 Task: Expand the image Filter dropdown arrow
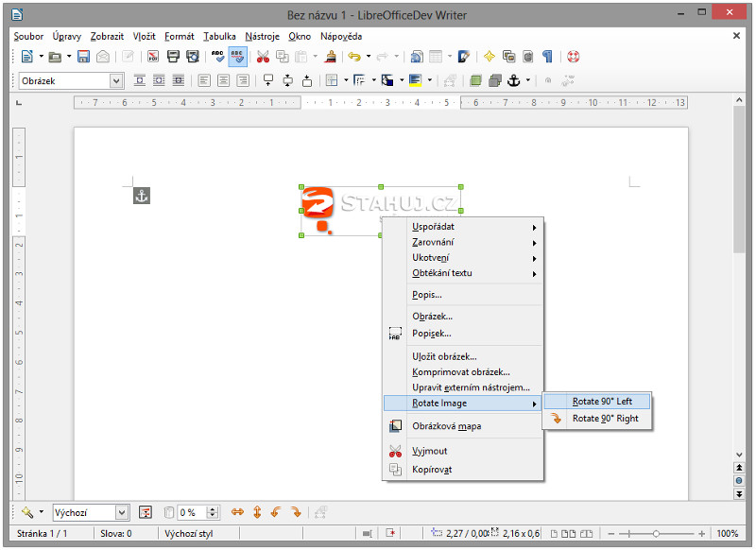click(42, 512)
